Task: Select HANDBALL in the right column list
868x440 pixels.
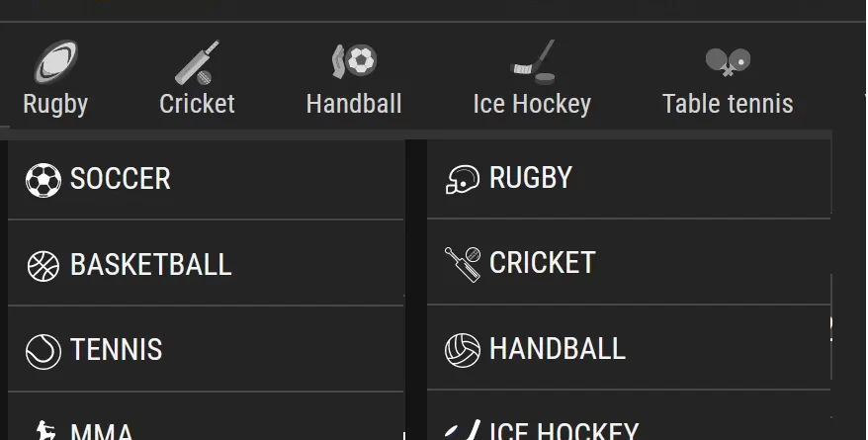Action: coord(629,348)
